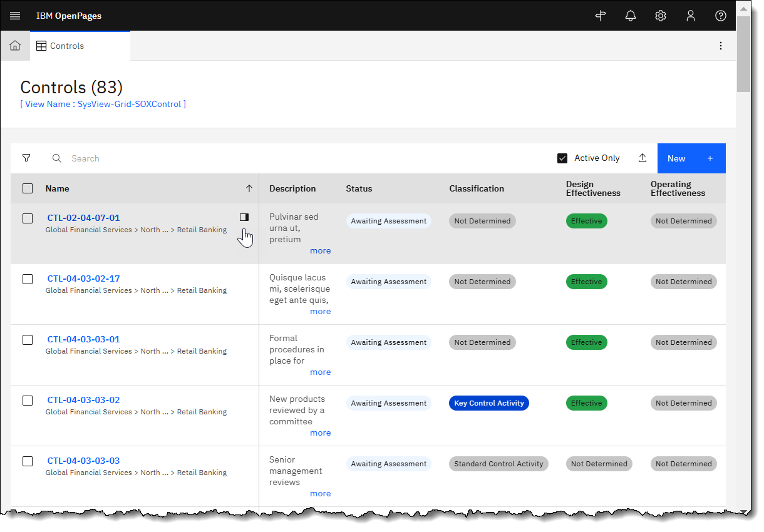Expand description of CTL-04-03-02-17 with more
Image resolution: width=764 pixels, height=532 pixels.
coord(320,311)
